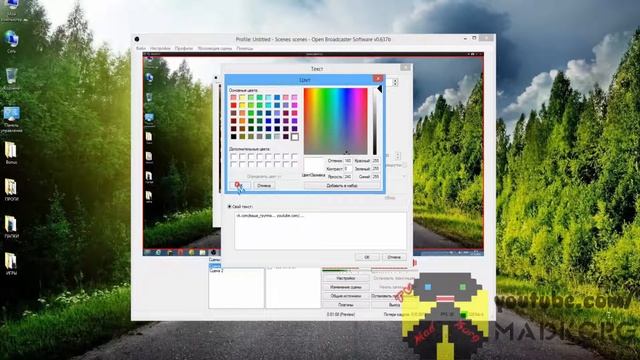This screenshot has height=360, width=640.
Task: Open the Коллекция сцен menu
Action: [215, 48]
